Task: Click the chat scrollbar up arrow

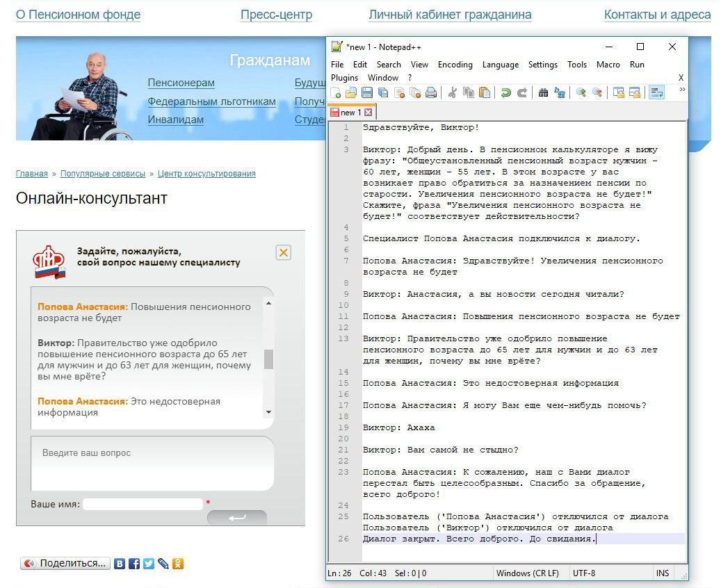Action: click(268, 303)
